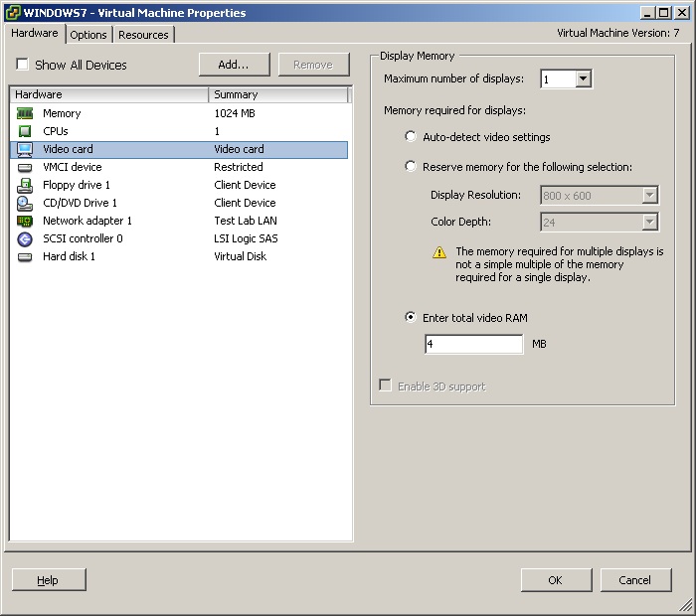Select the Video card row label
696x616 pixels.
click(68, 149)
